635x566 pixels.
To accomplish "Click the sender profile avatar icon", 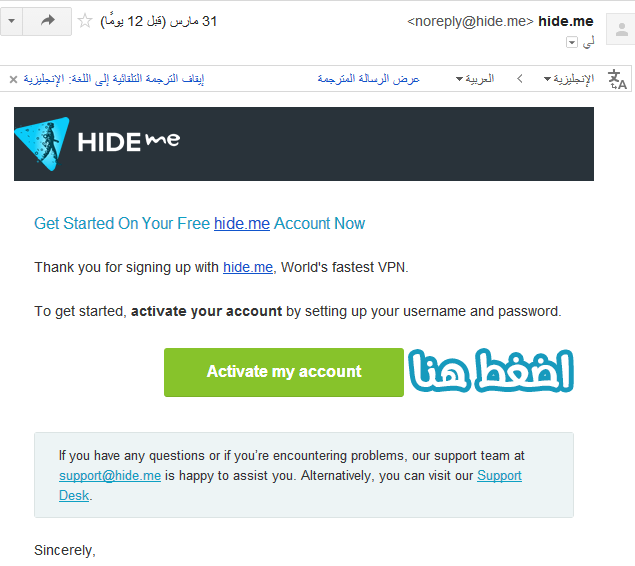I will coord(621,29).
